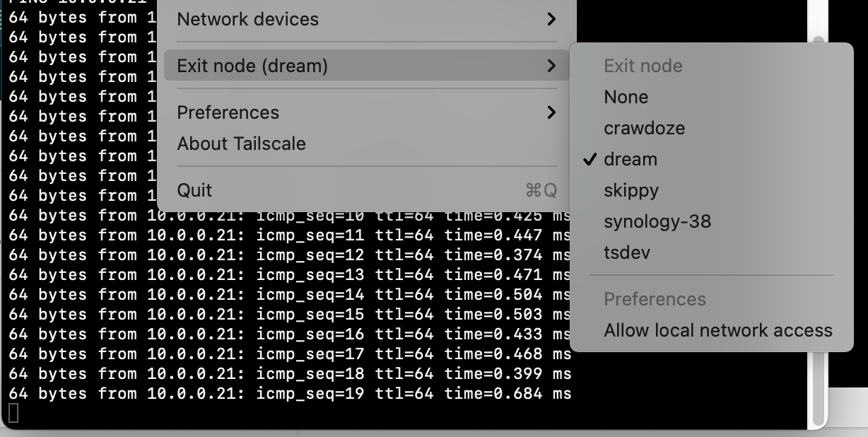Expand the Network devices submenu

tap(247, 19)
